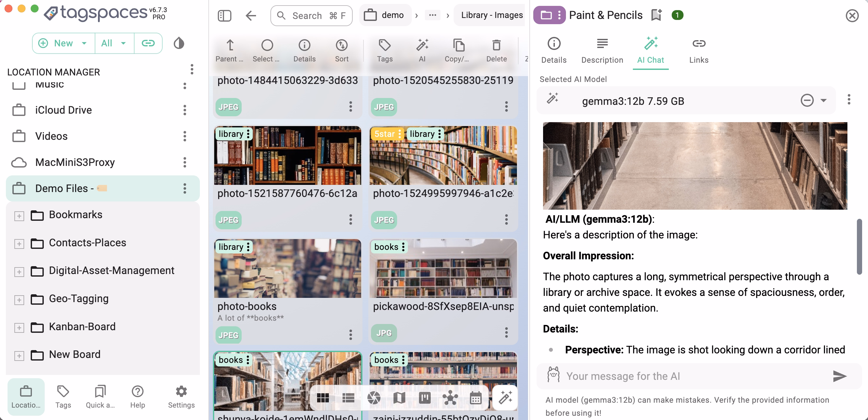Image resolution: width=868 pixels, height=420 pixels.
Task: Bookmark the Paint & Pencils folder
Action: 656,15
